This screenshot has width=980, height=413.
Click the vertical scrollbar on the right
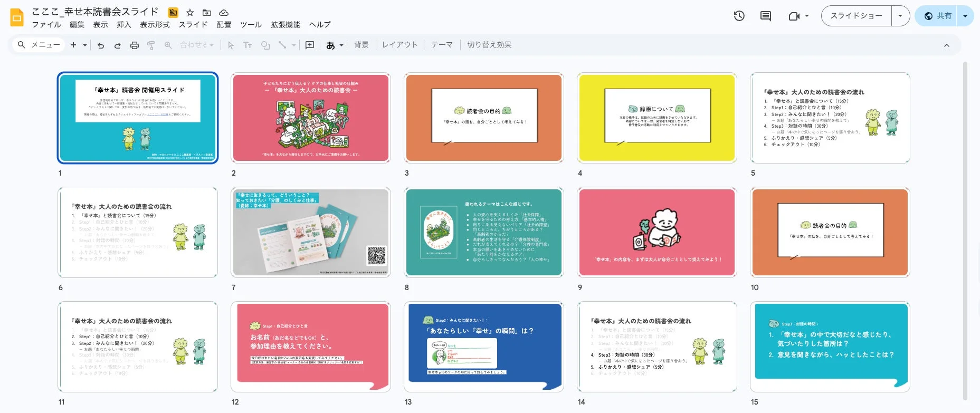(x=965, y=230)
